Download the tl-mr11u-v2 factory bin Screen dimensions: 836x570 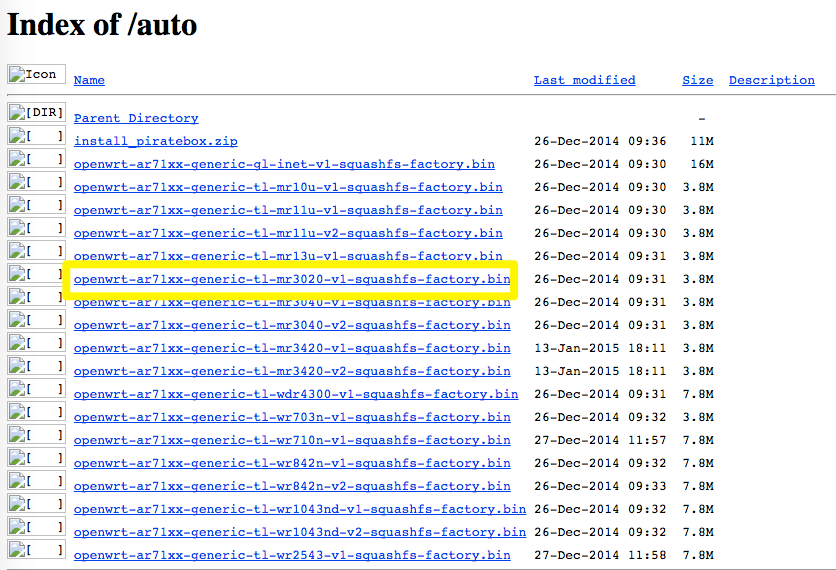tap(288, 232)
